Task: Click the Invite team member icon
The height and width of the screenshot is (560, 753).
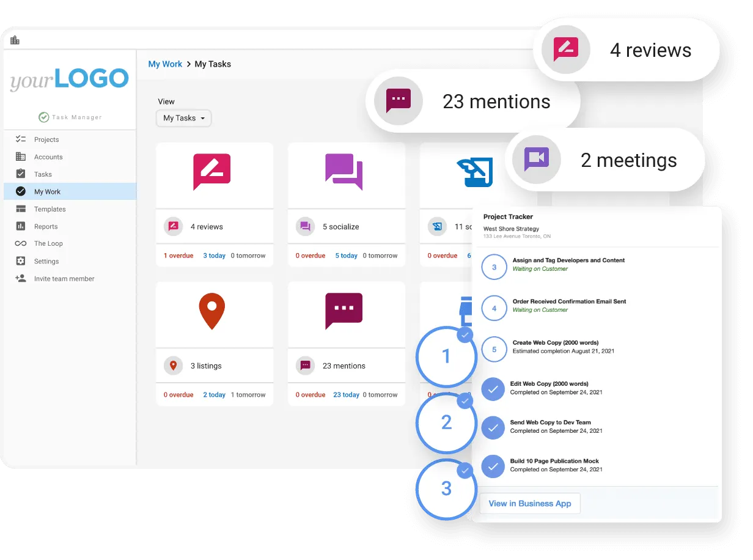Action: (21, 279)
